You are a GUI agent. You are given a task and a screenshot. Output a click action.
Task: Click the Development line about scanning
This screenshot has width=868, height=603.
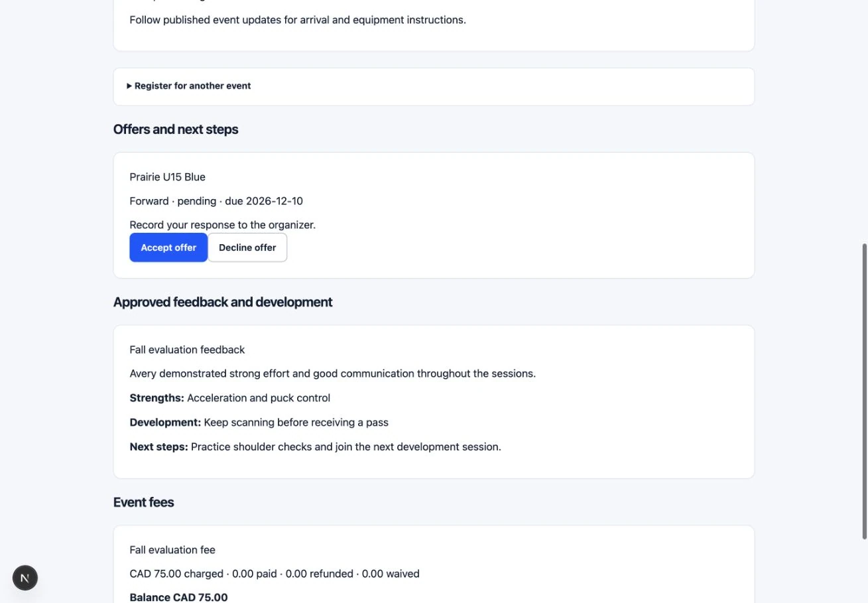[259, 422]
